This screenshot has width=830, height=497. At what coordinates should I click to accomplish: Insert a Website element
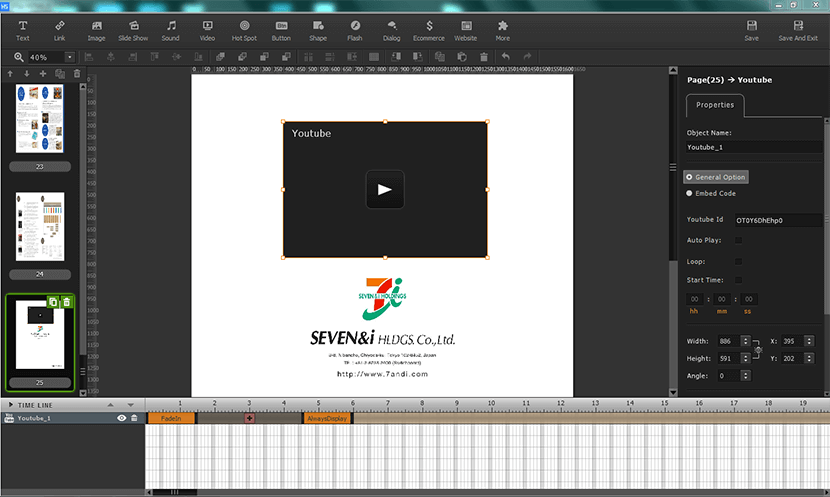coord(466,31)
